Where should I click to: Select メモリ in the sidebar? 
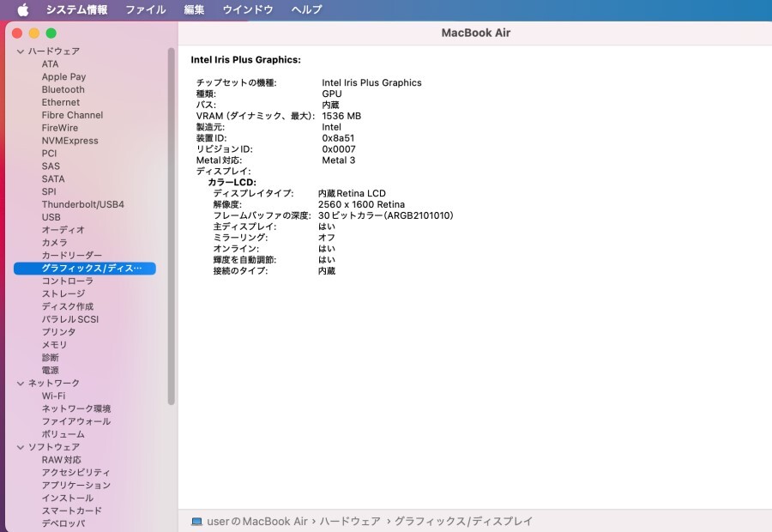[54, 345]
